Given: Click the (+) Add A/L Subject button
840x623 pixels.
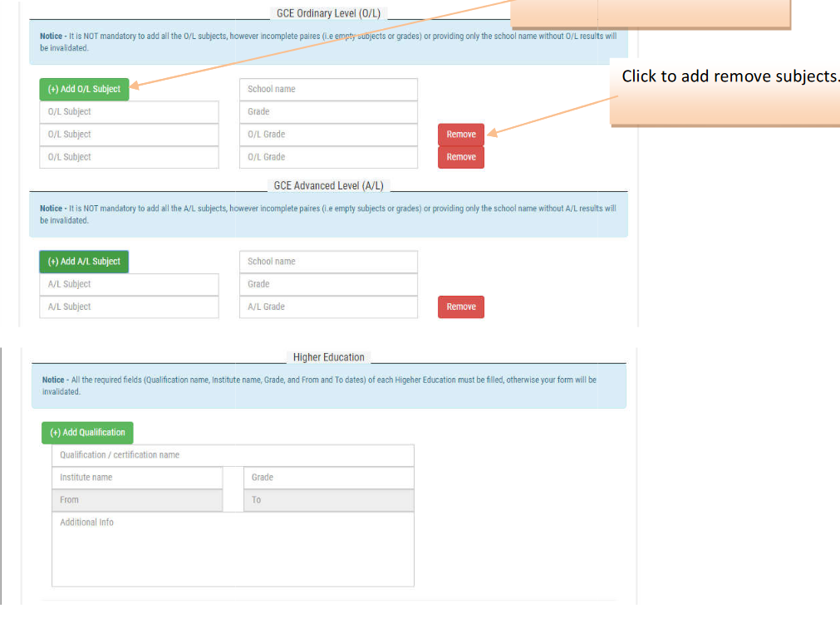Looking at the screenshot, I should [x=84, y=262].
